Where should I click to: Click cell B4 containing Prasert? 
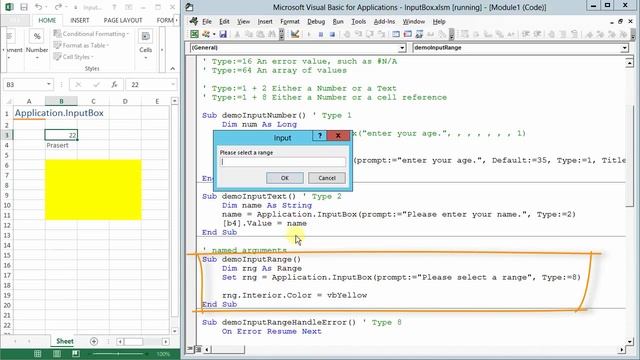coord(61,145)
